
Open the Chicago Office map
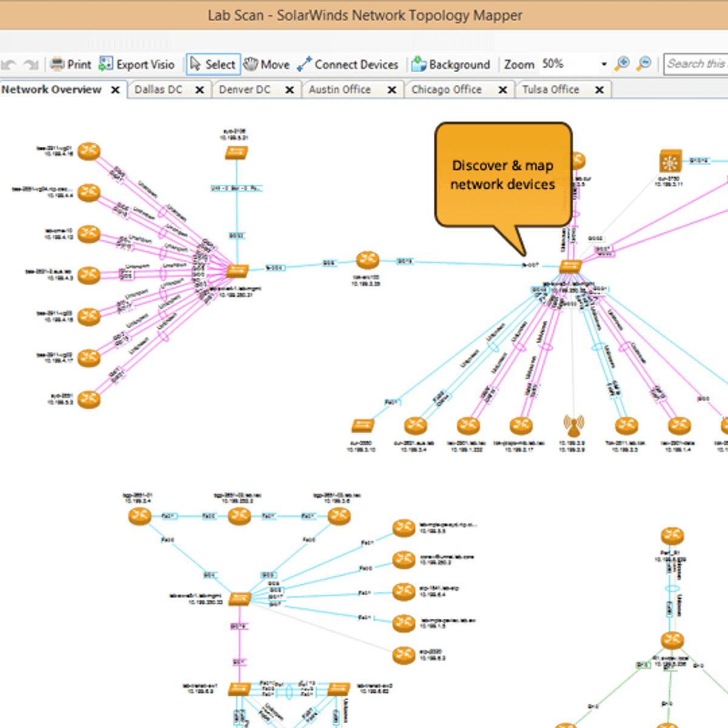click(447, 89)
